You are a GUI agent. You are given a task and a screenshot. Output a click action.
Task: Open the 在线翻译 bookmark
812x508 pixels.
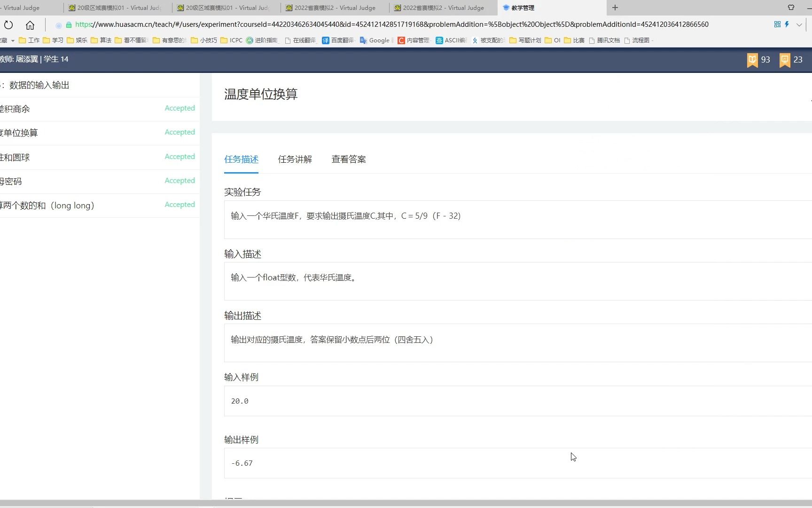point(301,40)
